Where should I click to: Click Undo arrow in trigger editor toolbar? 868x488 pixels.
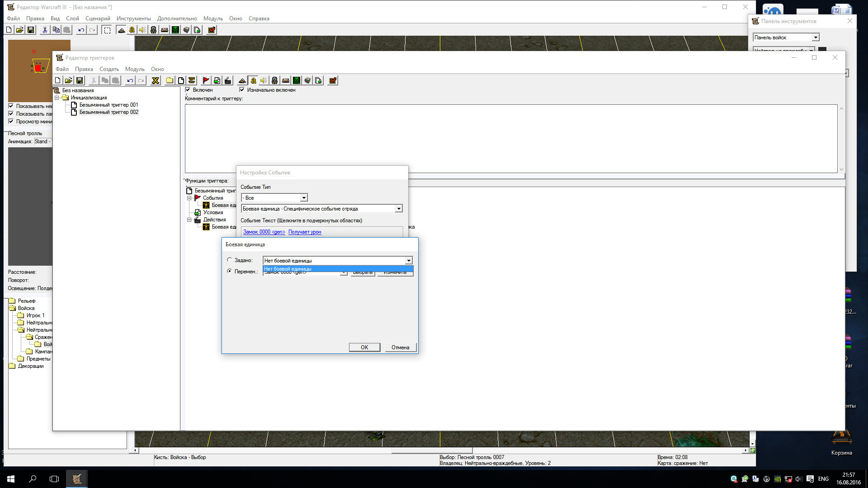click(130, 80)
